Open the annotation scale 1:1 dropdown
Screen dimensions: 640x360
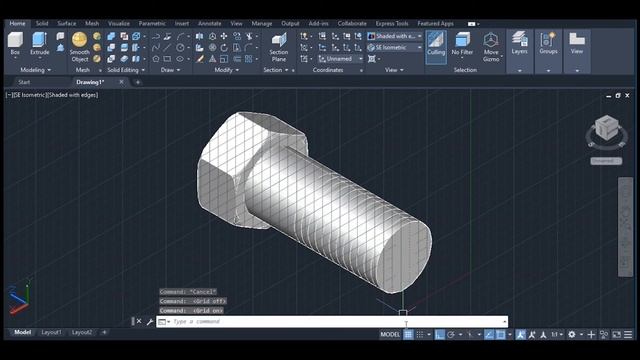(557, 335)
